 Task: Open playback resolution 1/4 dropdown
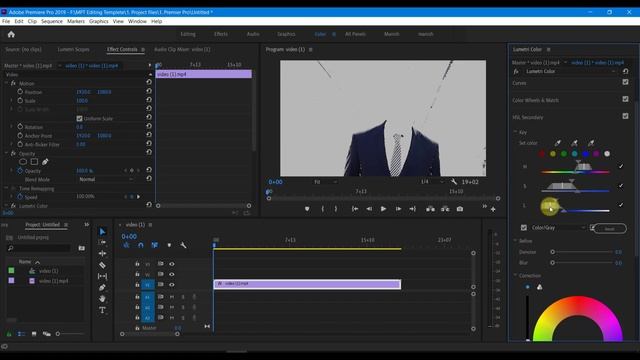(x=431, y=182)
